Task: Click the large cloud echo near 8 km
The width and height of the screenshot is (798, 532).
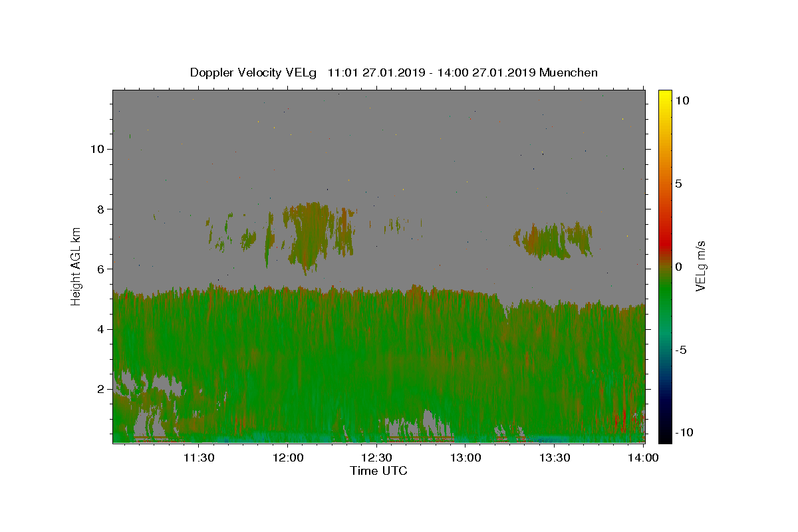Action: point(309,236)
